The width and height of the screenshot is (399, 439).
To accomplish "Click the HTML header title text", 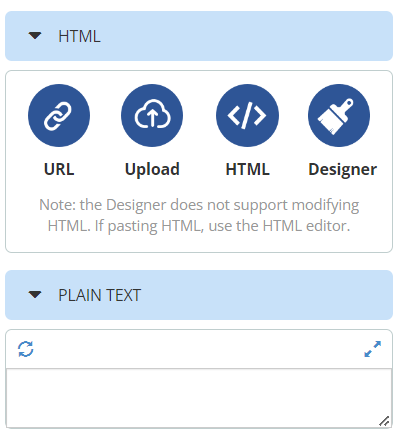I will click(79, 36).
